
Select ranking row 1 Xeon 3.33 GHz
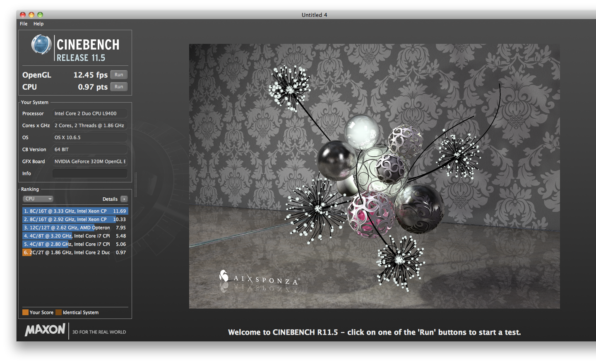tap(75, 211)
